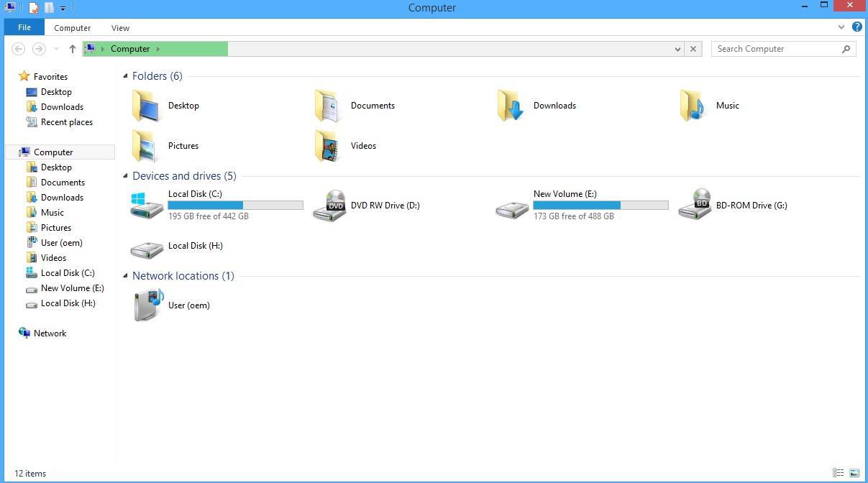Image resolution: width=868 pixels, height=483 pixels.
Task: Select the Local Disk (C:) drive icon
Action: [147, 205]
